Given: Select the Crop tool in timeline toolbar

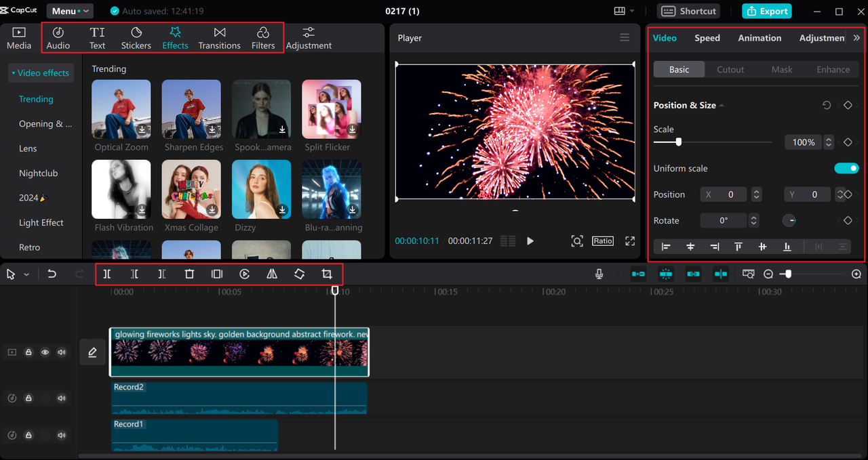Looking at the screenshot, I should pos(327,274).
